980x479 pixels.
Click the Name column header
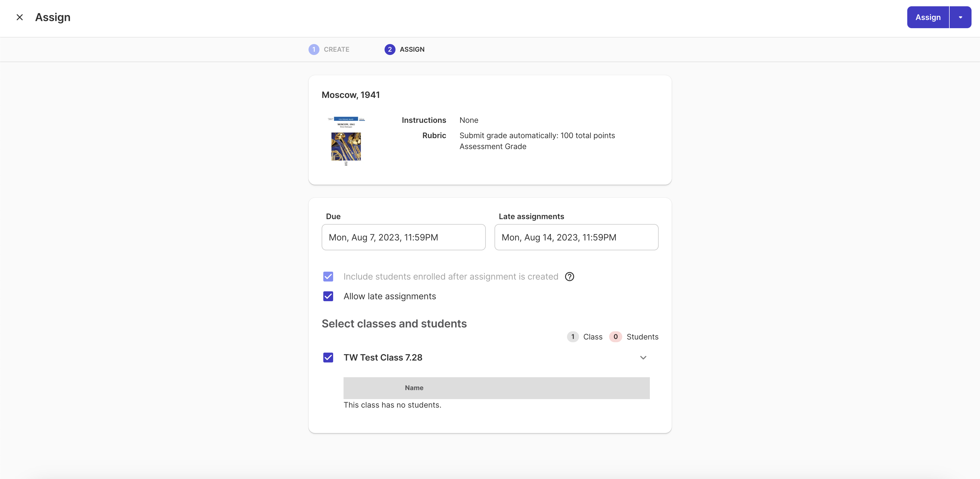(414, 388)
